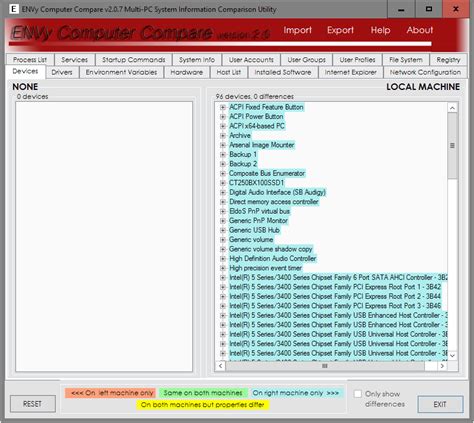Screen dimensions: 474x423
Task: Enable Only show differences checkbox
Action: point(358,394)
